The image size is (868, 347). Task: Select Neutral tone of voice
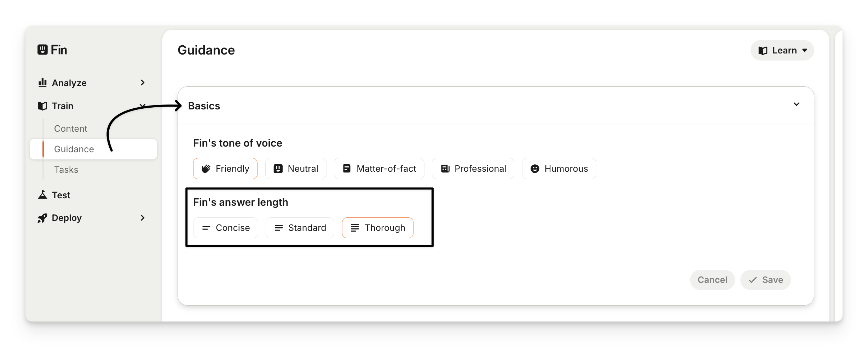(x=296, y=169)
